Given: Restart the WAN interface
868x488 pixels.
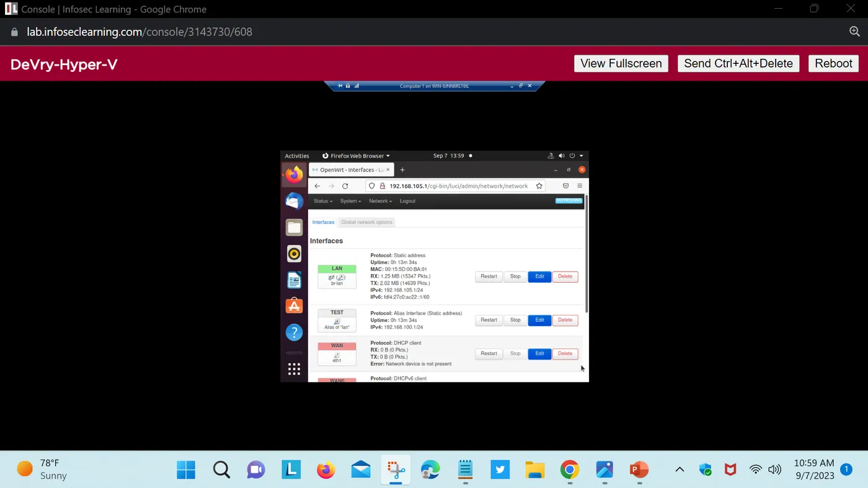Looking at the screenshot, I should [x=489, y=353].
